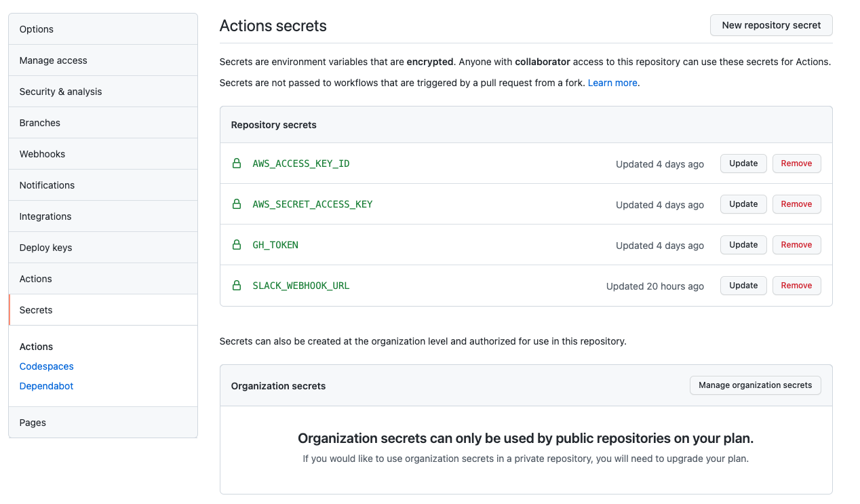
Task: Click the lock icon beside AWS_ACCESS_KEY_ID
Action: point(236,163)
